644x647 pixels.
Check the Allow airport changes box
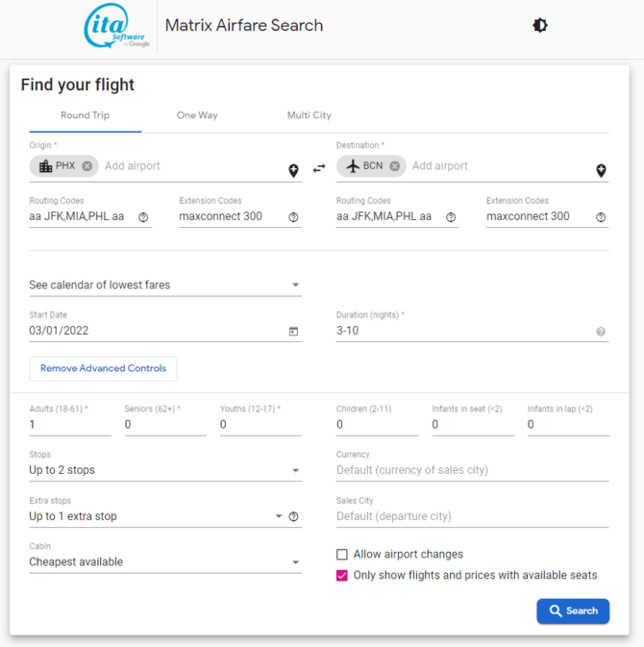341,554
